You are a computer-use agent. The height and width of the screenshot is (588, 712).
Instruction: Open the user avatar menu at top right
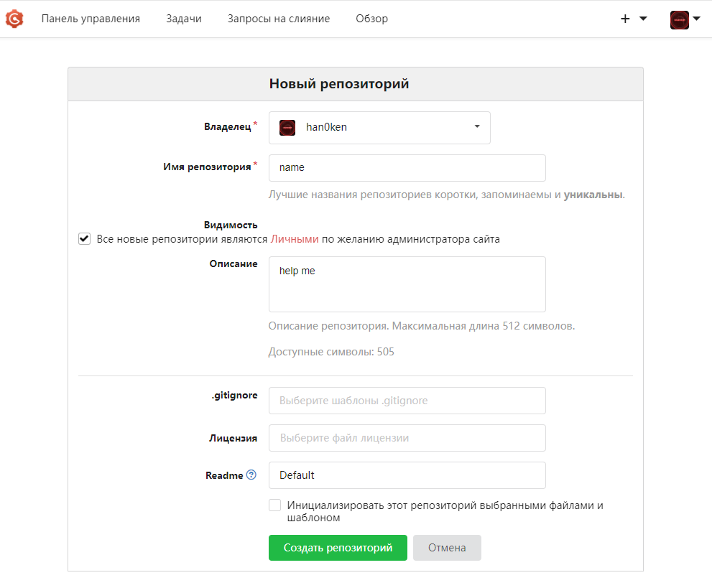click(x=685, y=19)
